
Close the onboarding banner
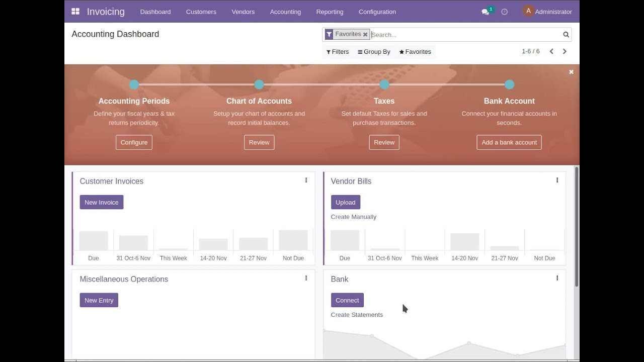click(x=571, y=72)
